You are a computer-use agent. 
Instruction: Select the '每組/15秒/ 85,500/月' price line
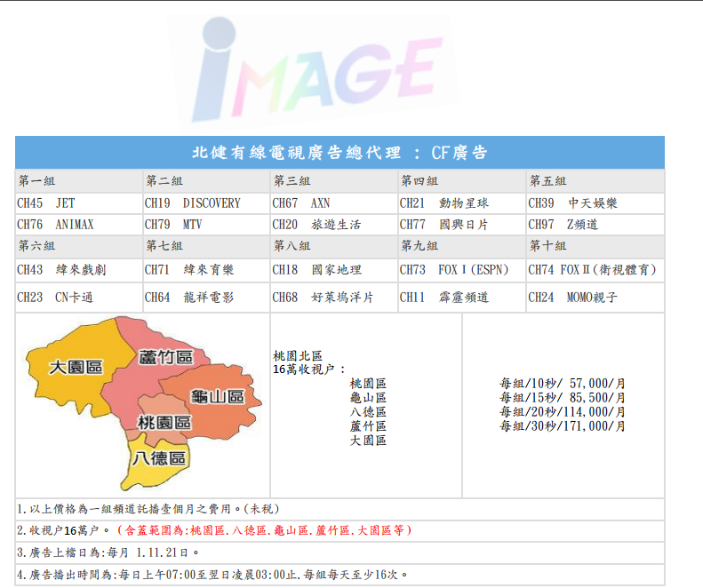pyautogui.click(x=563, y=398)
